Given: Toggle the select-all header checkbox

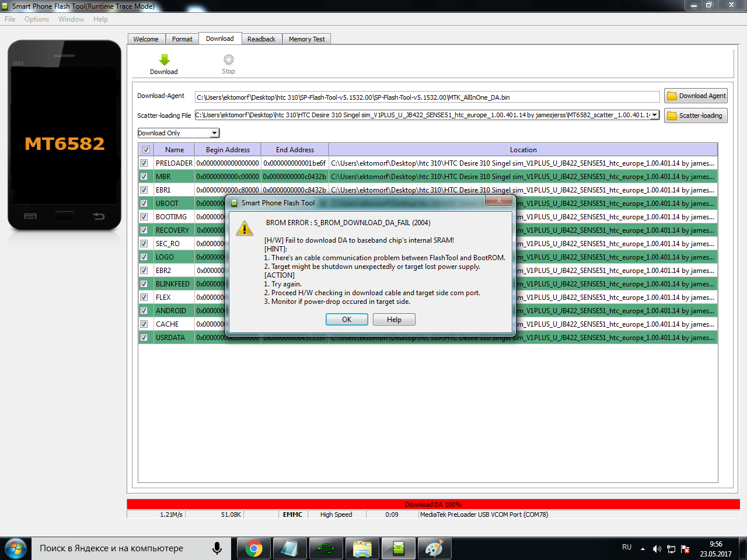Looking at the screenshot, I should click(146, 150).
